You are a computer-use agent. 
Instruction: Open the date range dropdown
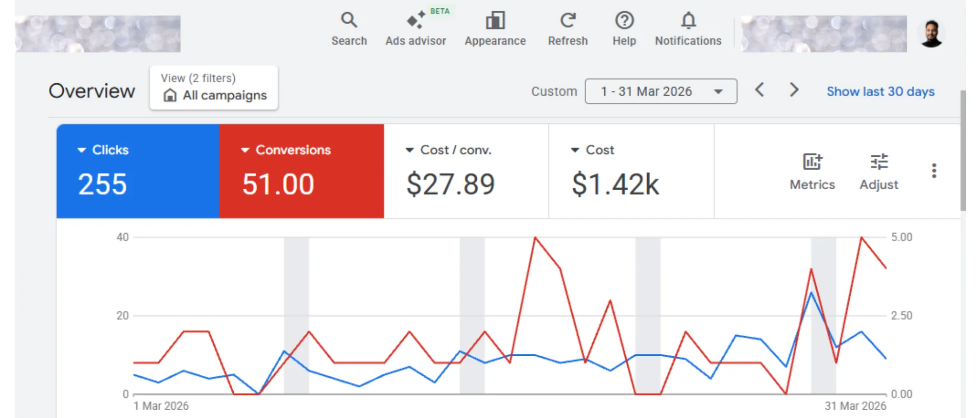pyautogui.click(x=661, y=91)
